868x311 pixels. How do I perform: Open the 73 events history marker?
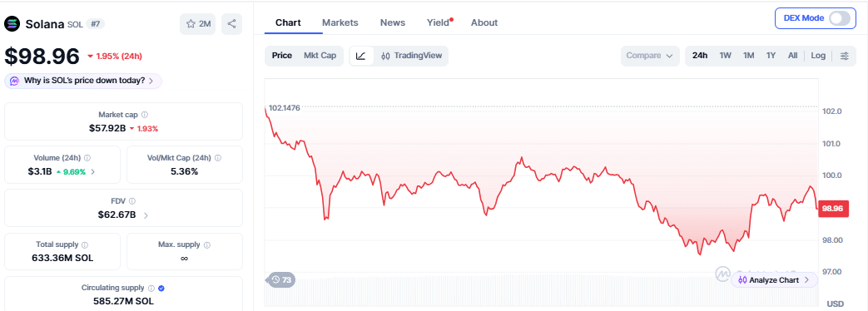coord(281,280)
